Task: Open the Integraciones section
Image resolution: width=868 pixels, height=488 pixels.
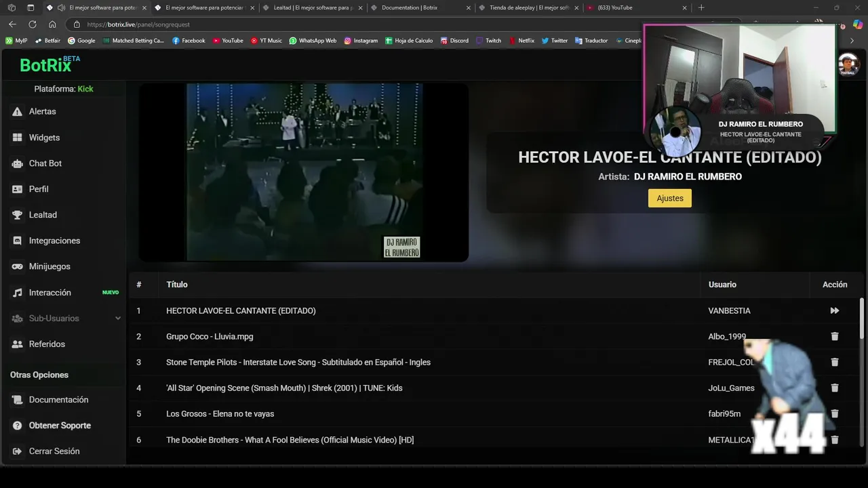Action: click(x=54, y=241)
